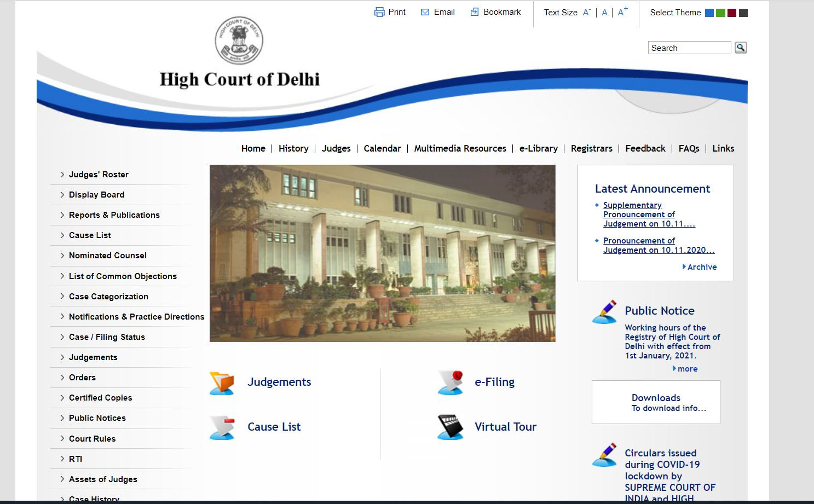Screen dimensions: 814x504
Task: Open the e-Library menu item
Action: pos(538,148)
